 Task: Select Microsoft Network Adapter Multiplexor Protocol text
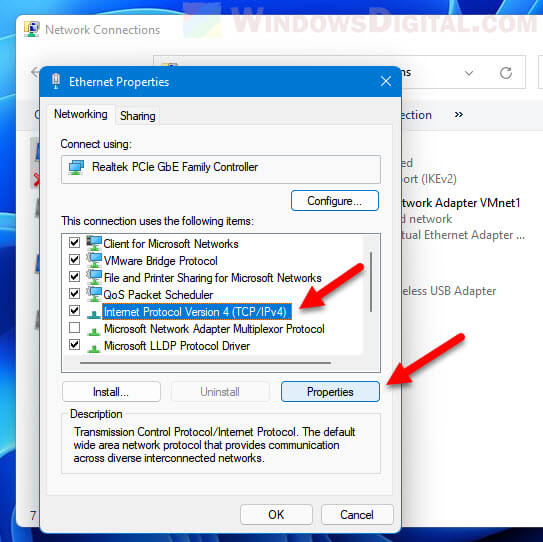click(x=214, y=328)
